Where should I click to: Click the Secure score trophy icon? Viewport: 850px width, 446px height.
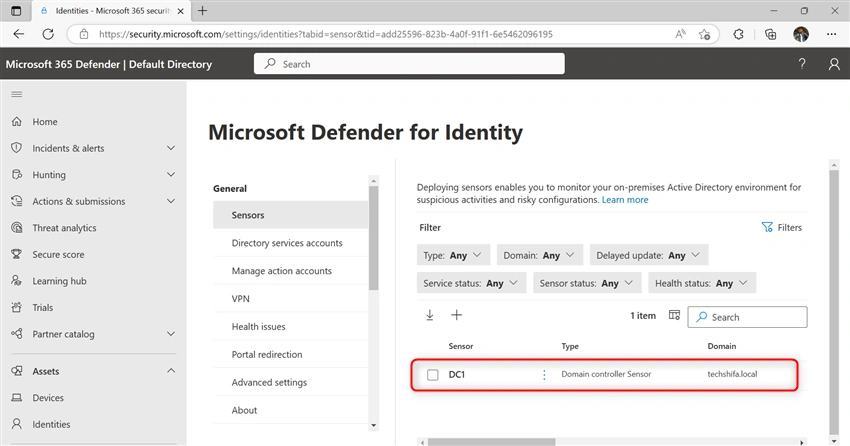[x=17, y=254]
